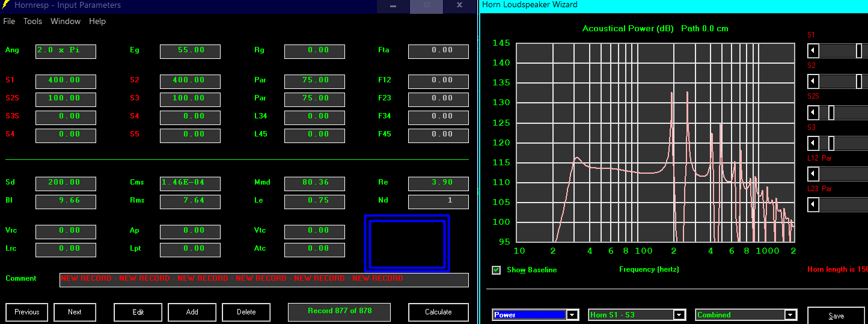Click the Ang field showing 2.0 x Pi
Screen dimensions: 868x324
point(66,51)
